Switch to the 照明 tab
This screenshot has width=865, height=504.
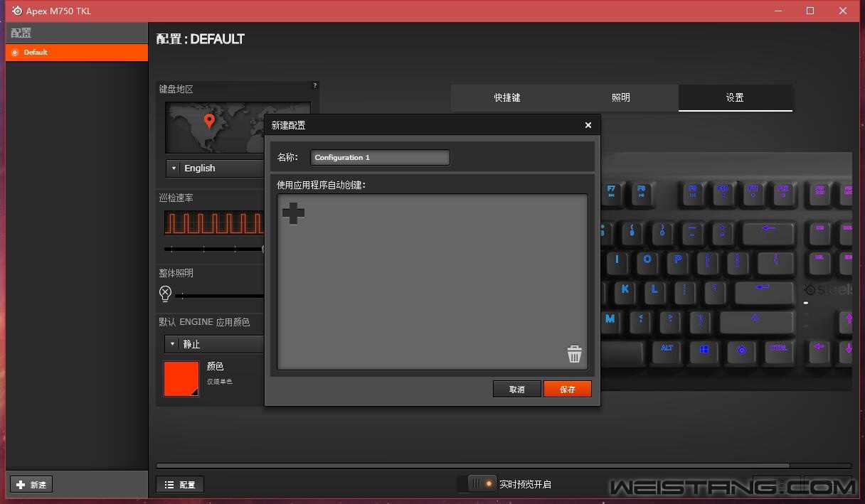pyautogui.click(x=621, y=98)
